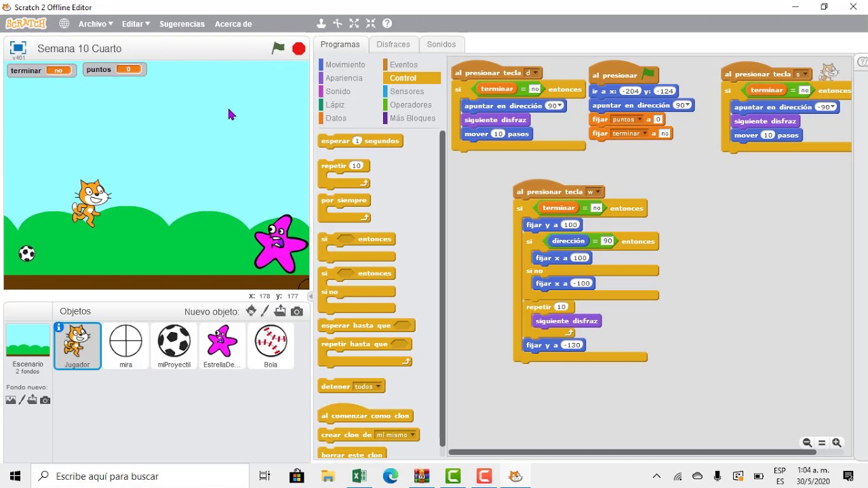Select the delete scissors tool
The width and height of the screenshot is (868, 488).
pyautogui.click(x=338, y=24)
